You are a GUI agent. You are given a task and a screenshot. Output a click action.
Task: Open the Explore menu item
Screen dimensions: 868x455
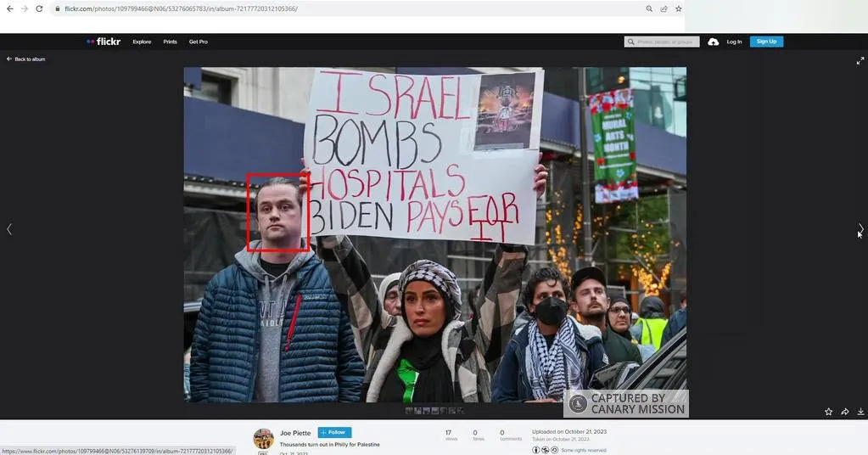click(x=142, y=42)
